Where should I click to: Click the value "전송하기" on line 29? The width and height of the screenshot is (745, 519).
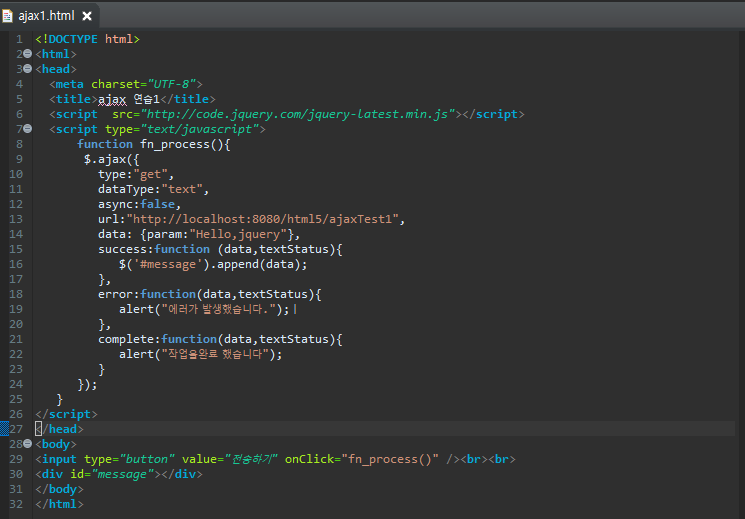pyautogui.click(x=250, y=459)
